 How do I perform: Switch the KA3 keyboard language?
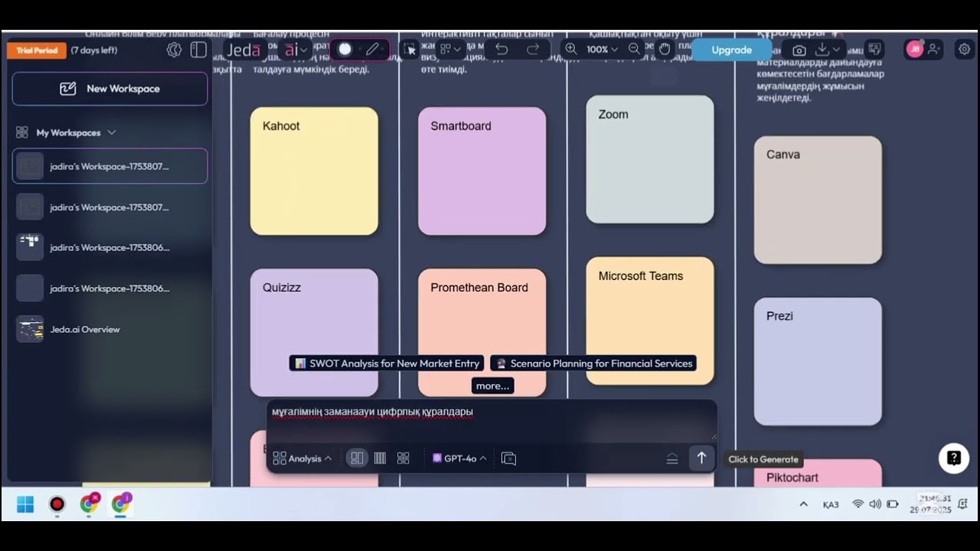(x=831, y=504)
